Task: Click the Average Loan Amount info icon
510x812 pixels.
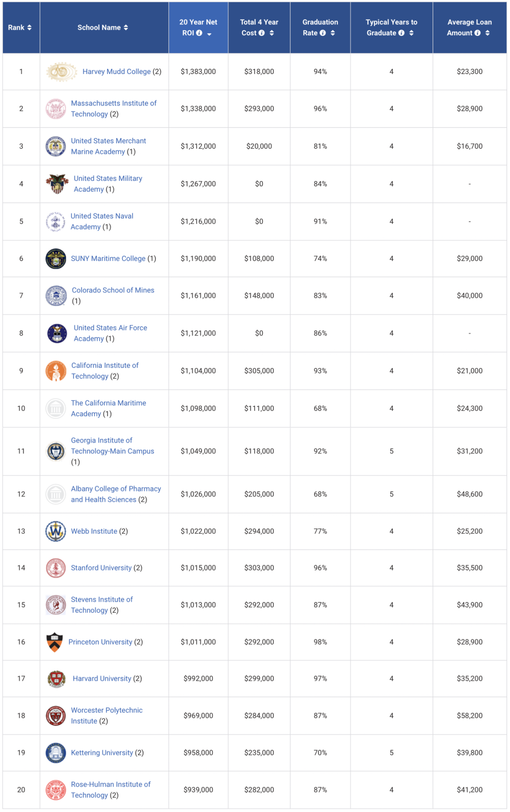Action: (x=477, y=33)
